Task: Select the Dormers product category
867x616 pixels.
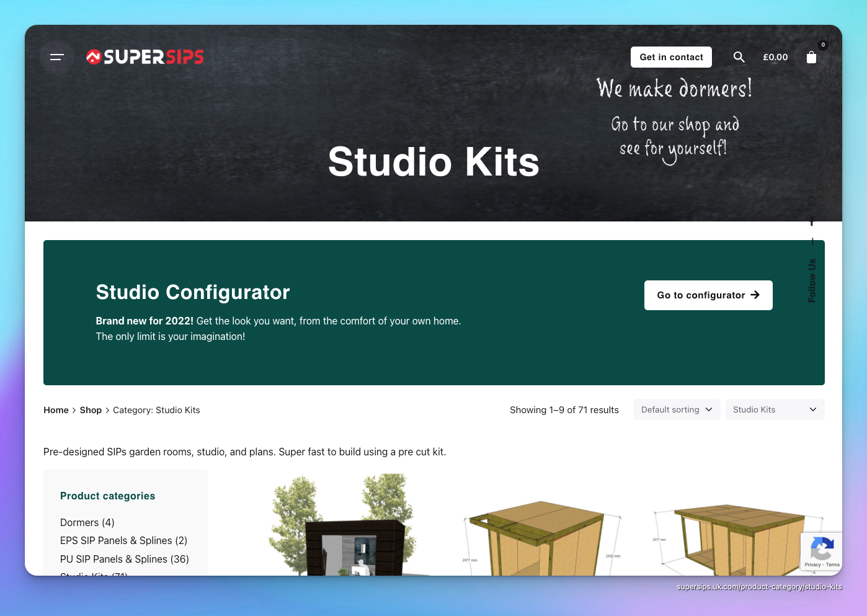Action: click(87, 522)
